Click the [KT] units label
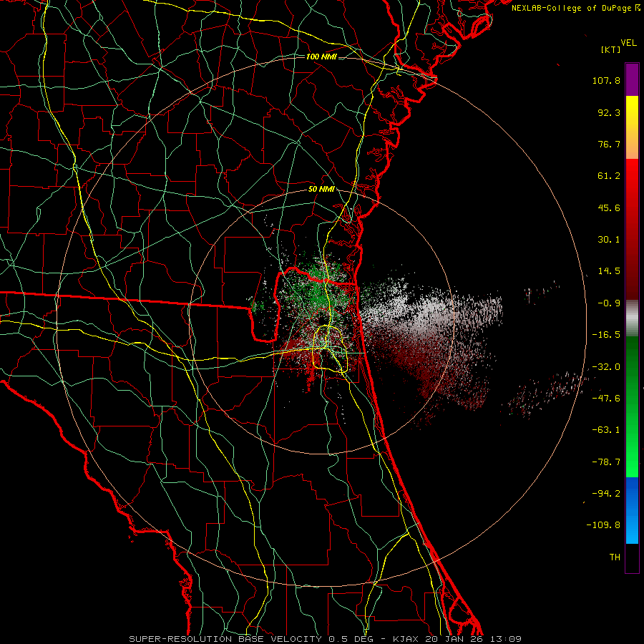The width and height of the screenshot is (644, 644). click(611, 49)
